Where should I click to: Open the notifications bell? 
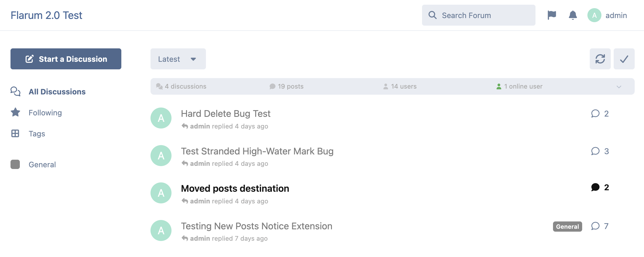pyautogui.click(x=573, y=15)
